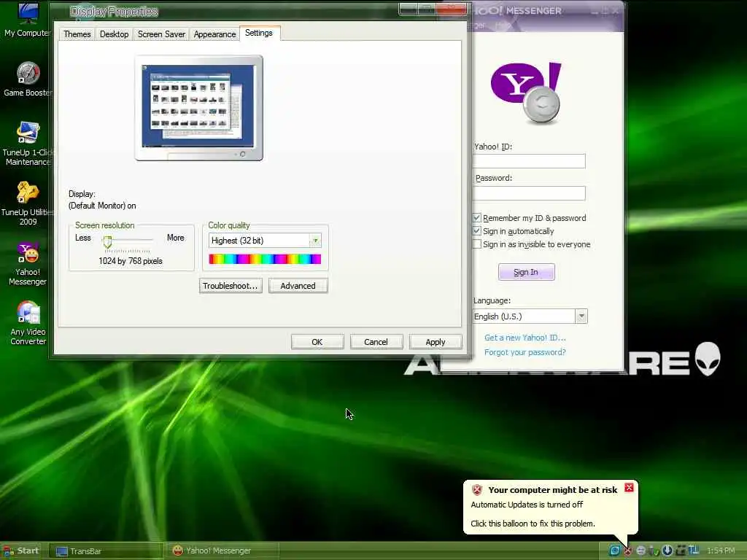Click the Forgot your password? link
The width and height of the screenshot is (747, 560).
(x=525, y=352)
